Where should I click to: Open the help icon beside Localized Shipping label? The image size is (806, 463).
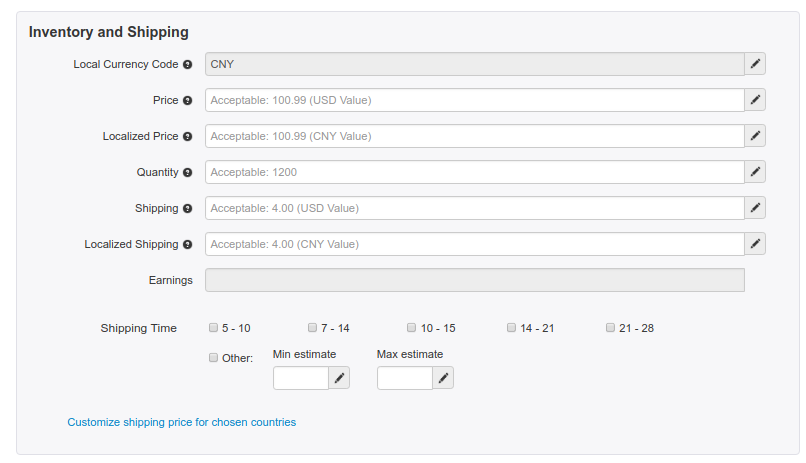point(187,245)
